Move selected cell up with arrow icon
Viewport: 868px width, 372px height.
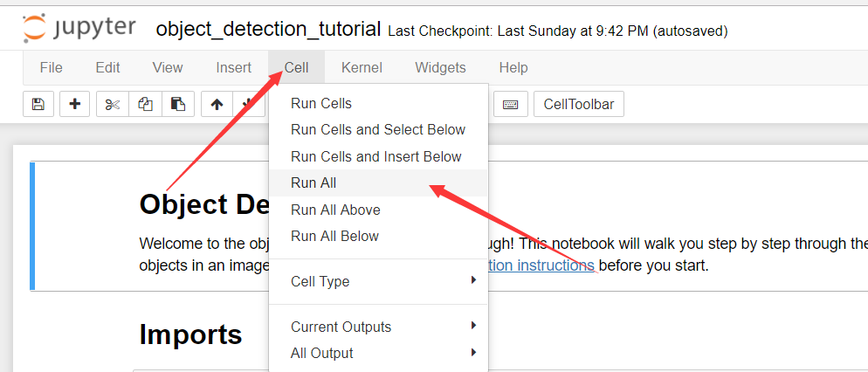point(217,105)
